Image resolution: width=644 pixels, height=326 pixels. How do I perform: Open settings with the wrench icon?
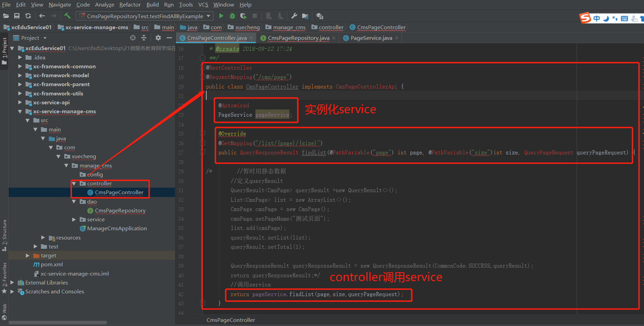pyautogui.click(x=294, y=16)
